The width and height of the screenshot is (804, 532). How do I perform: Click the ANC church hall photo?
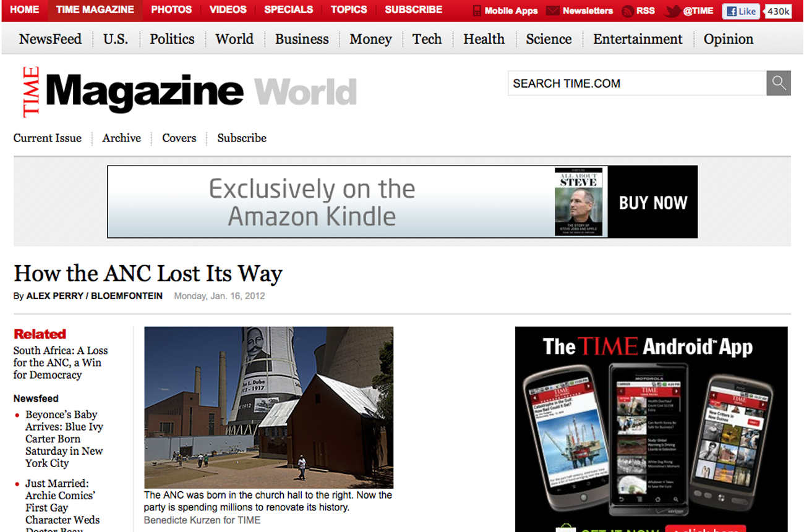(269, 407)
